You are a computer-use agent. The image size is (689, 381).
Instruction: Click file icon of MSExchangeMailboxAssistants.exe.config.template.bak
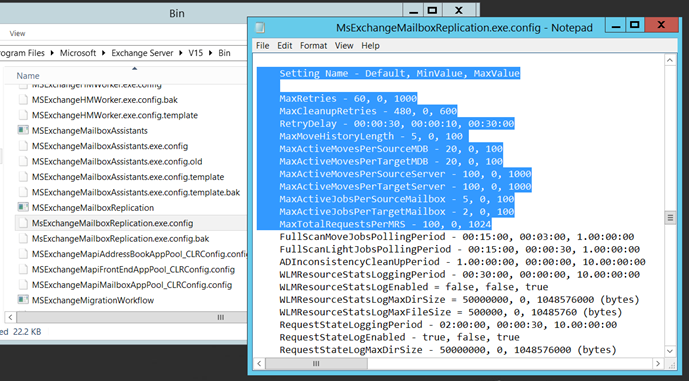pos(23,192)
